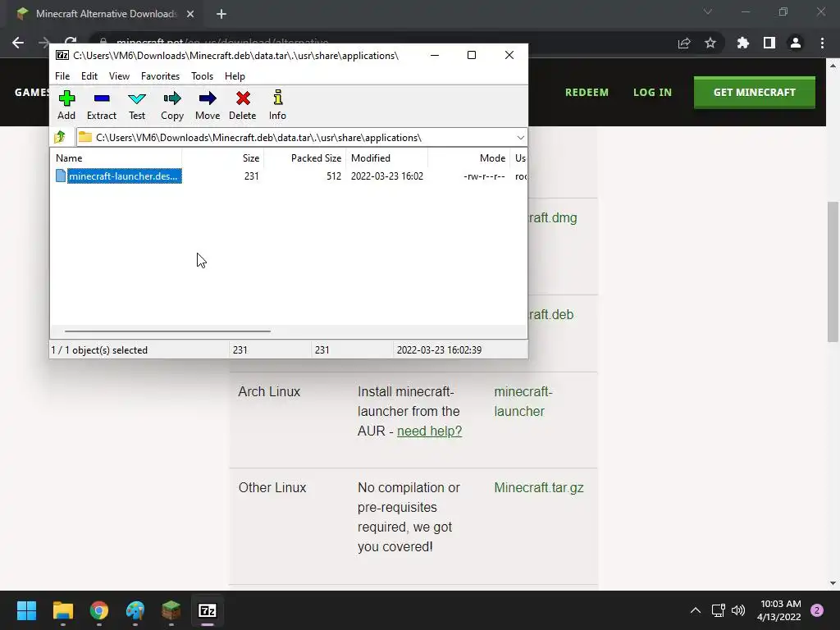The height and width of the screenshot is (630, 840).
Task: Toggle the Chrome side panel
Action: coord(769,43)
